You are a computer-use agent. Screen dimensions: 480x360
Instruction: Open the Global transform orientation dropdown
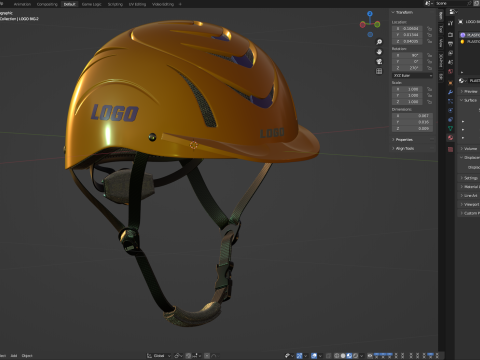tap(159, 356)
